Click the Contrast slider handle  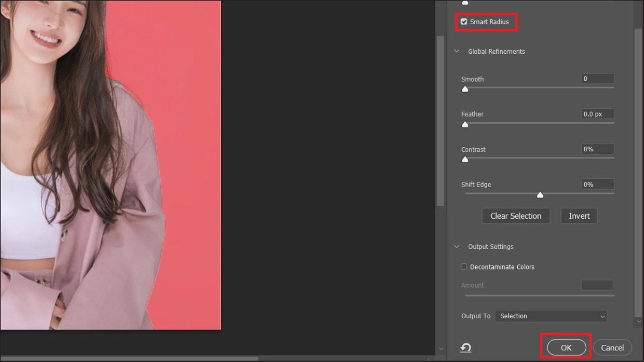point(465,159)
